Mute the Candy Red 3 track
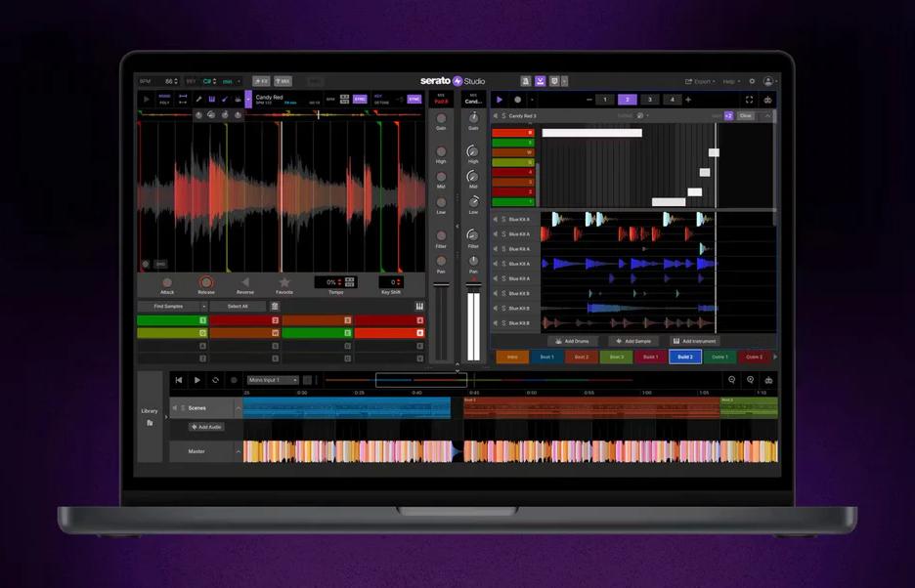Image resolution: width=915 pixels, height=588 pixels. 496,116
